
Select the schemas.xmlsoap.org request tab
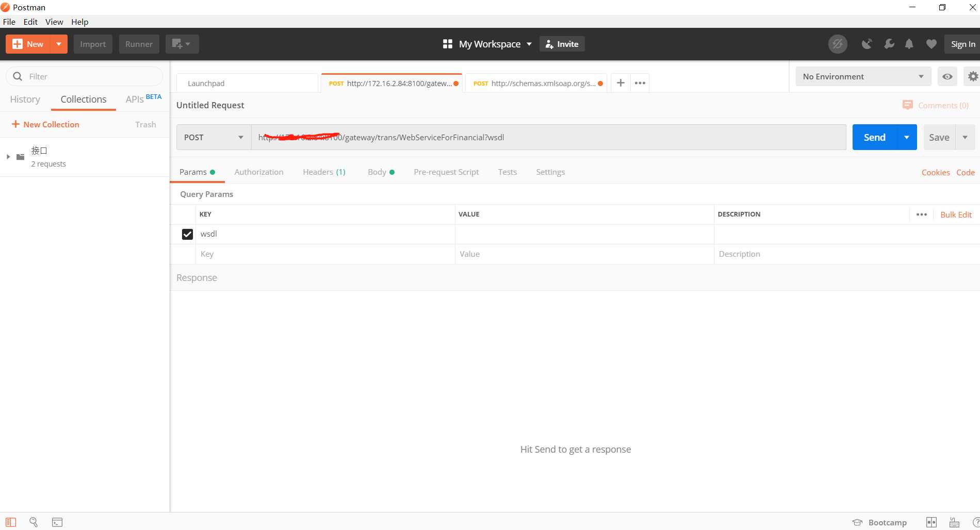536,83
